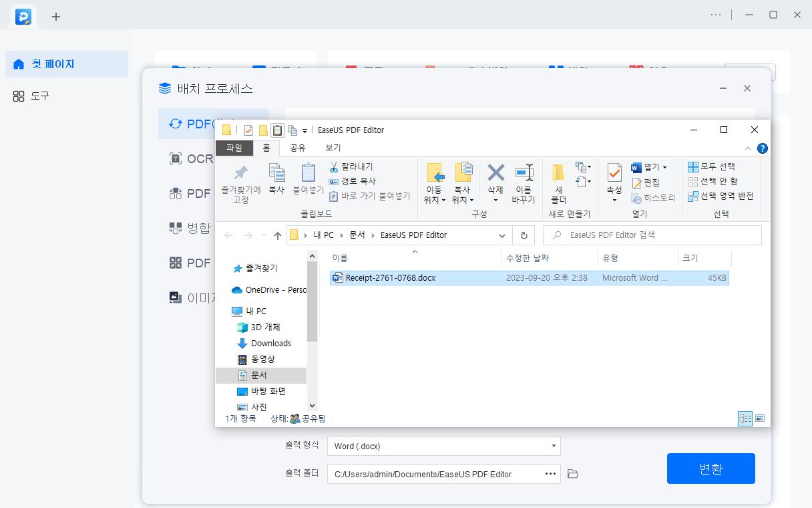The height and width of the screenshot is (508, 812).
Task: Select Downloads in navigation pane
Action: point(264,343)
